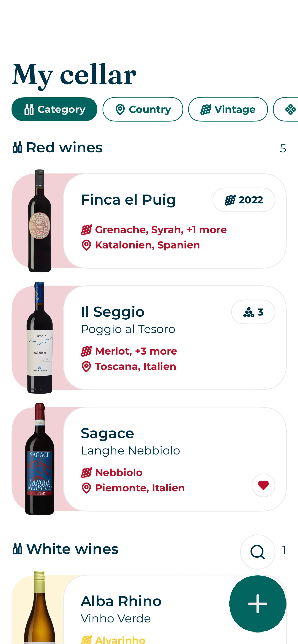Expand the White wines section header
Image resolution: width=298 pixels, height=644 pixels.
[x=72, y=549]
